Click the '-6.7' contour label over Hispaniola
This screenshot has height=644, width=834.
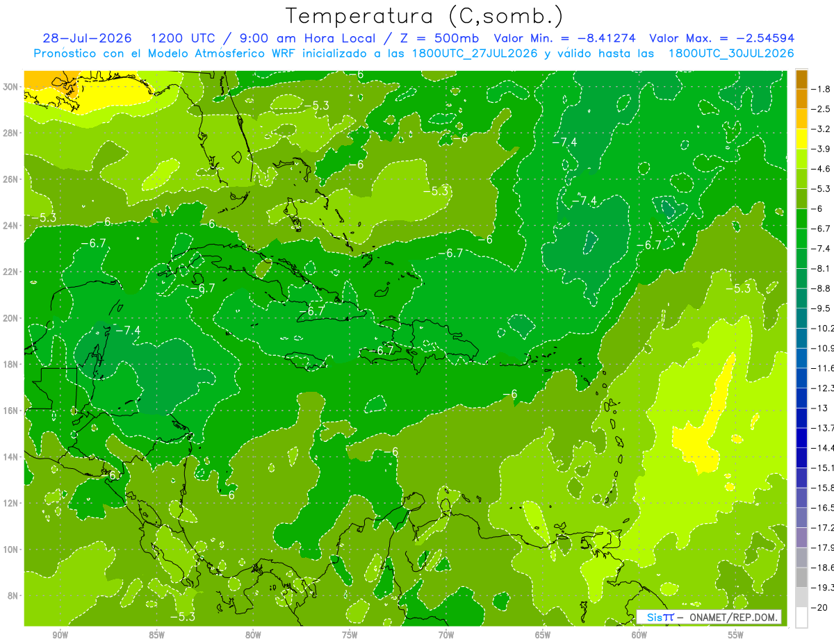(x=381, y=351)
